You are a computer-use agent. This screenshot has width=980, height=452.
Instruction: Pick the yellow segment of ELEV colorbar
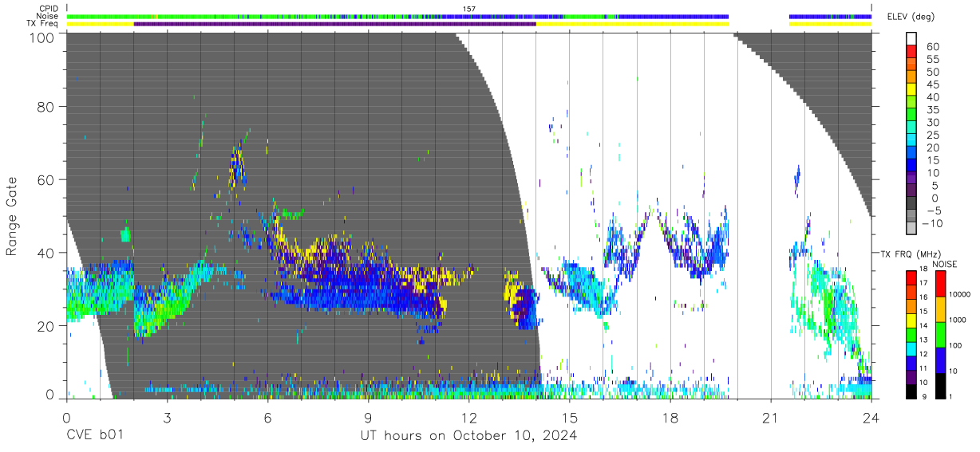[x=912, y=90]
